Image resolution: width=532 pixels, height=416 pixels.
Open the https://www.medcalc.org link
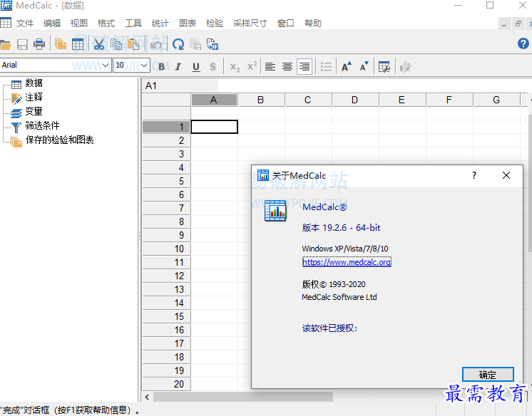coord(347,262)
